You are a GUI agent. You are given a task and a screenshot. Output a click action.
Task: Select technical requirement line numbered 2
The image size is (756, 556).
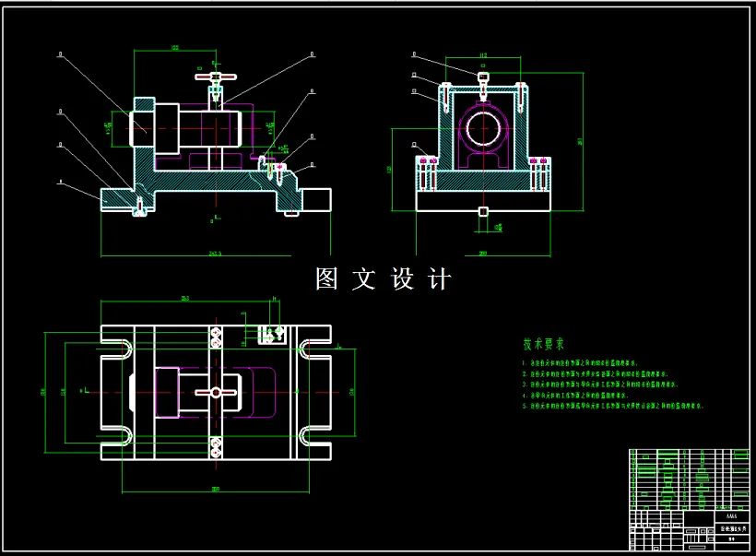tap(596, 373)
